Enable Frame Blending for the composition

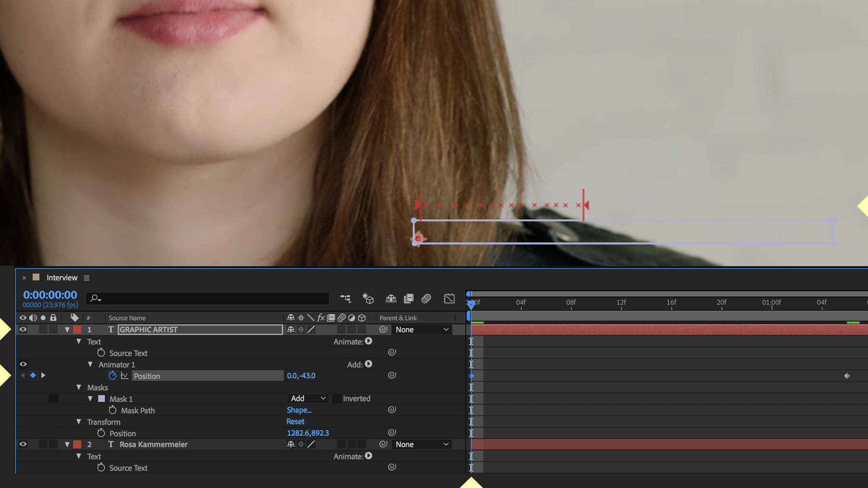tap(408, 298)
